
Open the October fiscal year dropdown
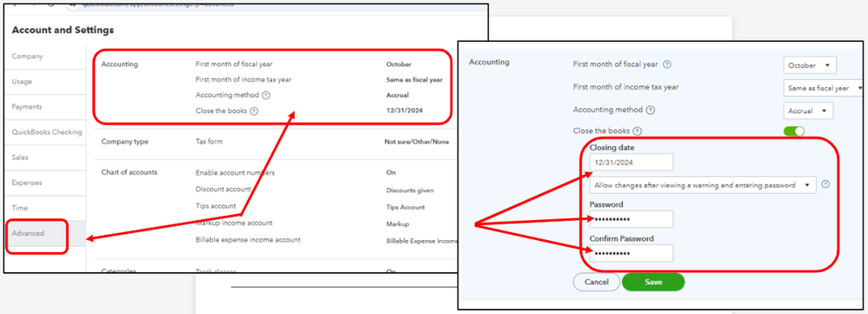[810, 65]
